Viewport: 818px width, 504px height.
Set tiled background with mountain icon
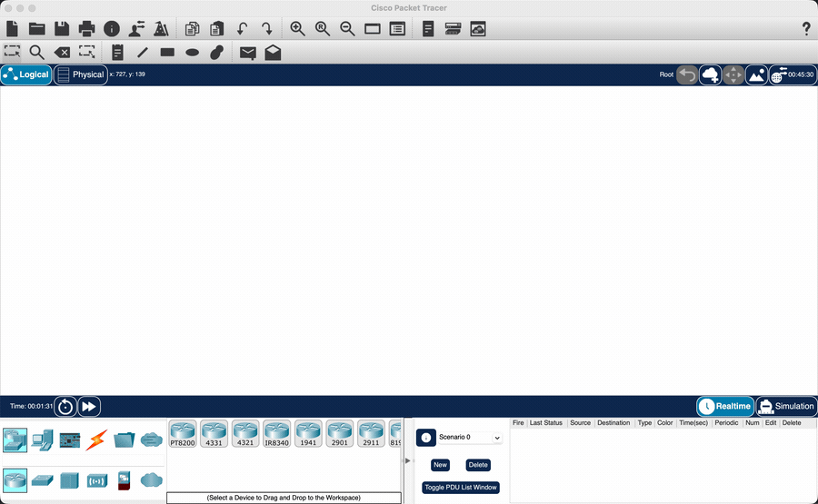click(756, 74)
